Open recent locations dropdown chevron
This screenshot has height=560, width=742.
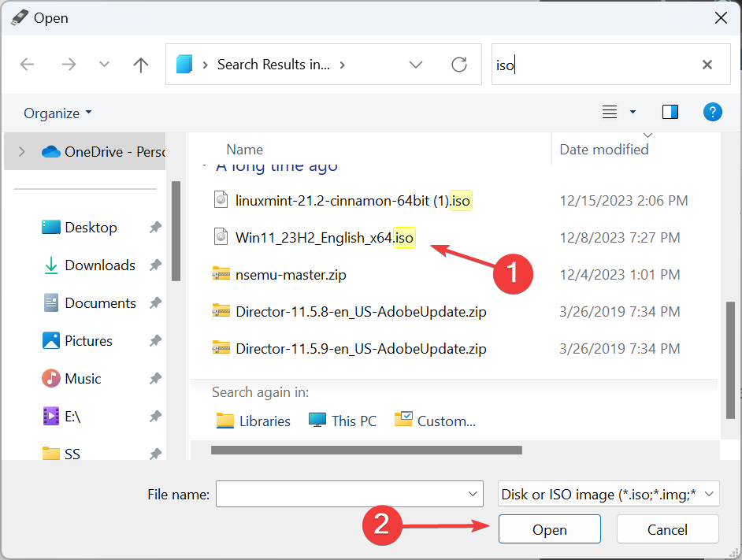click(103, 65)
